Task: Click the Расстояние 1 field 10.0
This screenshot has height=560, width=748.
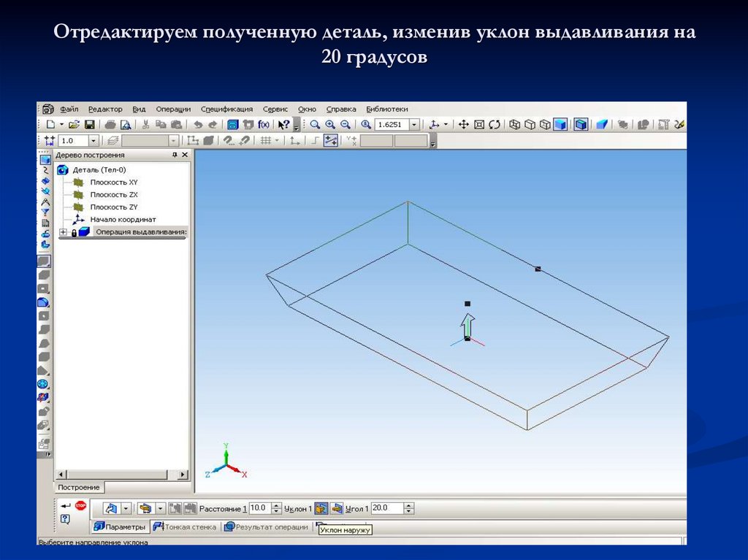Action: tap(259, 508)
